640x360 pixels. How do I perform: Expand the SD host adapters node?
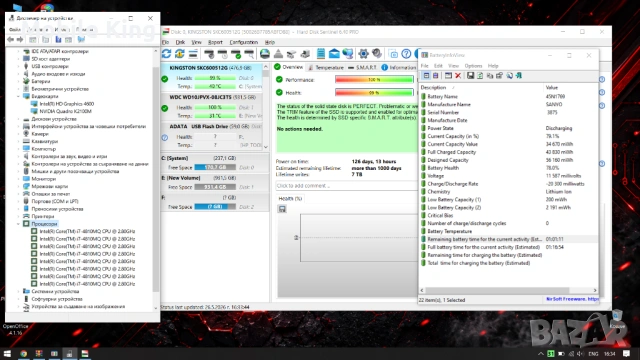[18, 59]
